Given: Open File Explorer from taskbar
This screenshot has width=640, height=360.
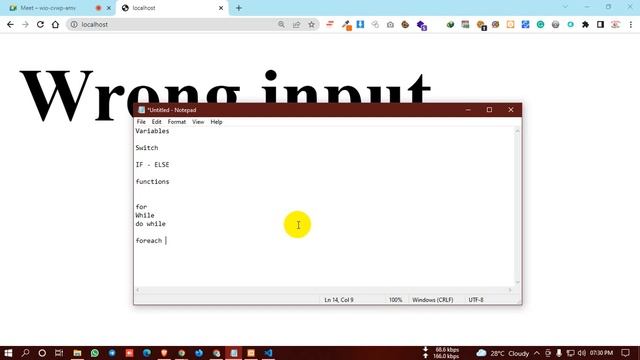Looking at the screenshot, I should pos(77,353).
